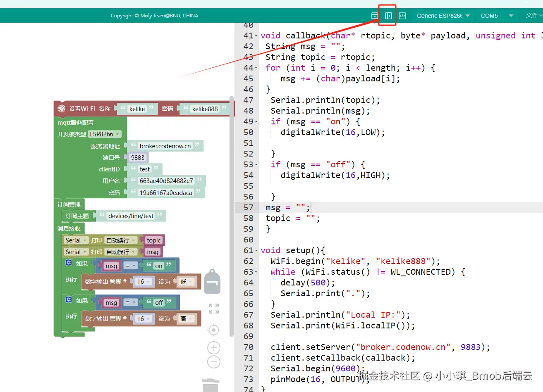Open Generic ESP8266 board dropdown
This screenshot has width=543, height=392.
[x=443, y=16]
